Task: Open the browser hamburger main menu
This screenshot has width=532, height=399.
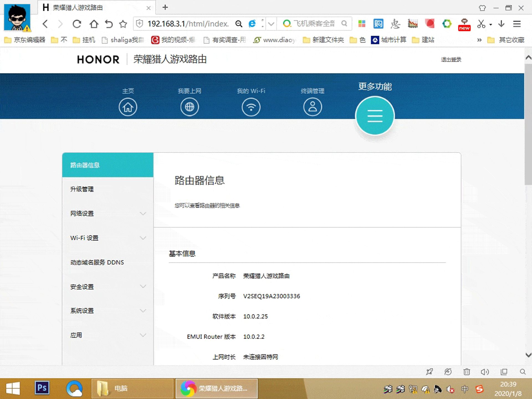Action: tap(517, 24)
